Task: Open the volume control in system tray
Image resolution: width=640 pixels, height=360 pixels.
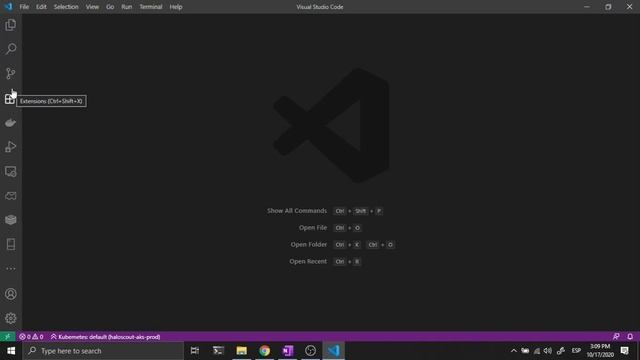Action: pyautogui.click(x=548, y=351)
